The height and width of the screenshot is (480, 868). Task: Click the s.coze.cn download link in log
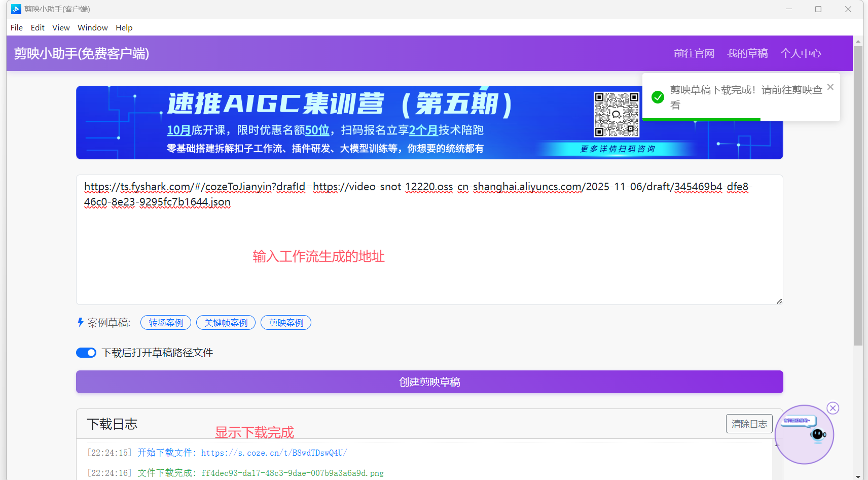pyautogui.click(x=274, y=453)
